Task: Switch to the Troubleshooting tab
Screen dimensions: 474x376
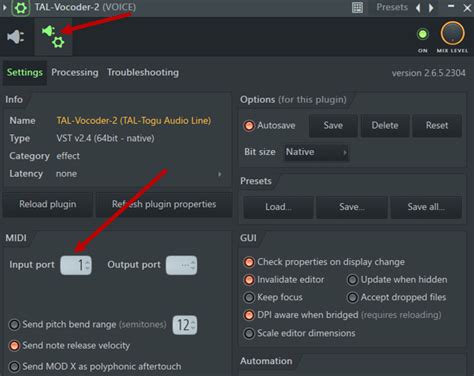Action: coord(143,72)
